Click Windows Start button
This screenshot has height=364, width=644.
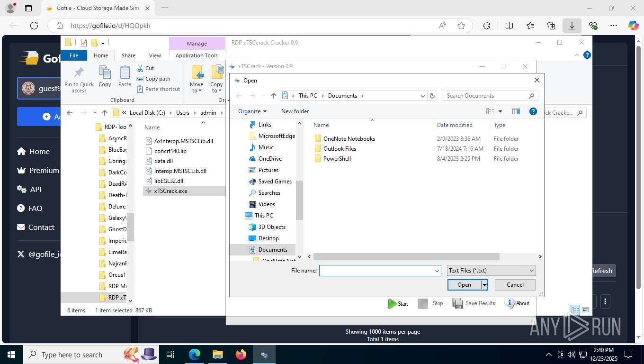pos(11,355)
